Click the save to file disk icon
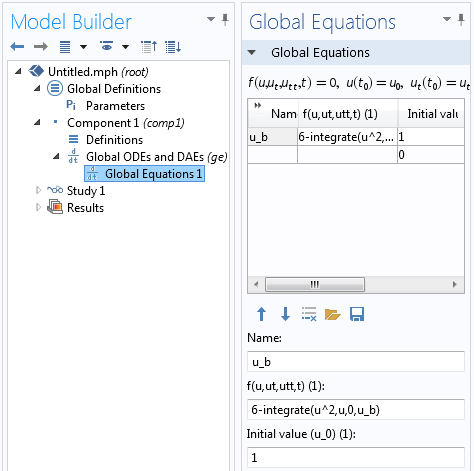 (357, 314)
